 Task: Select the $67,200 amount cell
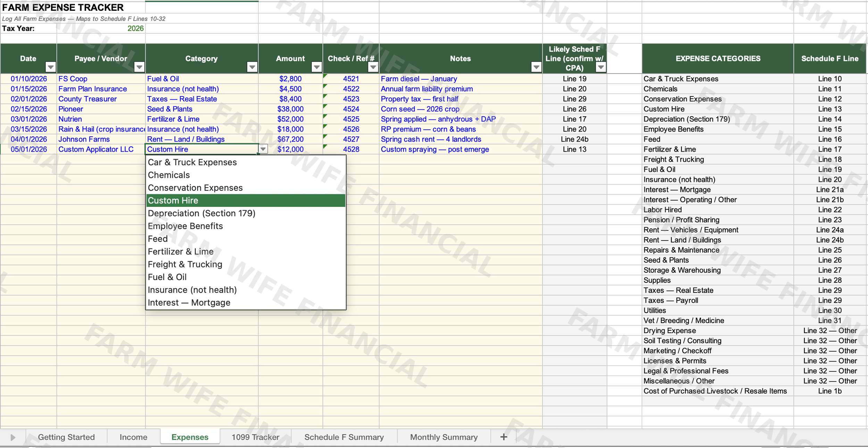click(291, 139)
